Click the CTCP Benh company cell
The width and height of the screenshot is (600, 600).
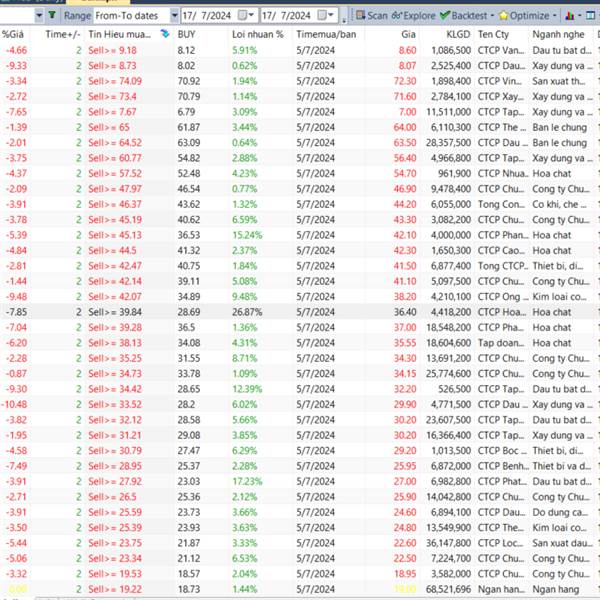click(x=503, y=466)
